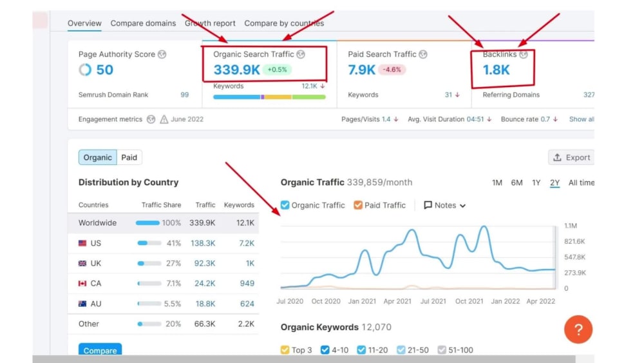
Task: Click the Worldwide traffic share bar
Action: 148,223
